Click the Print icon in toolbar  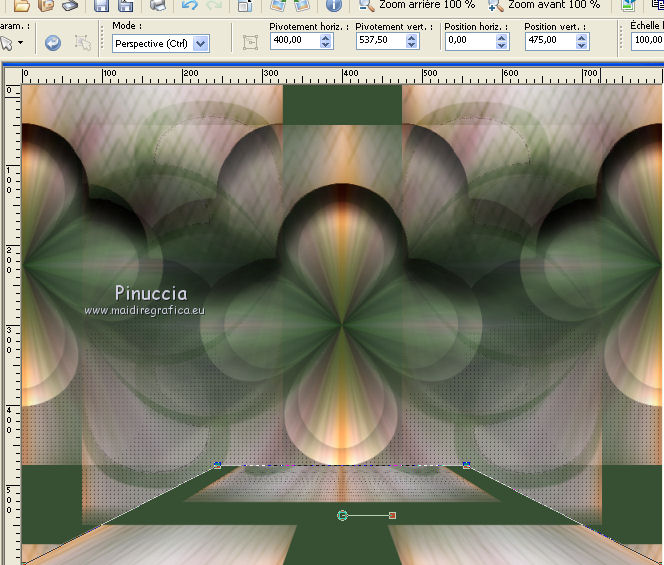(157, 5)
